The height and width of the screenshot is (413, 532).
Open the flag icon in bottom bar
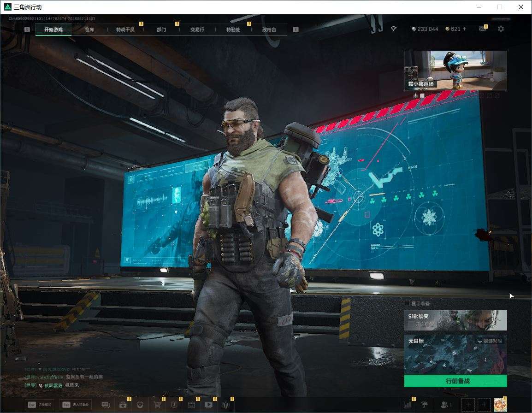[x=425, y=405]
